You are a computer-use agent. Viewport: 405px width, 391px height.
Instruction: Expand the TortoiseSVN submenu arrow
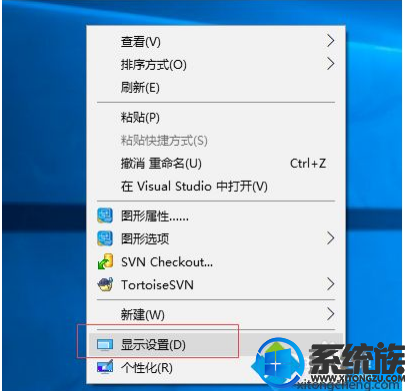[x=330, y=284]
